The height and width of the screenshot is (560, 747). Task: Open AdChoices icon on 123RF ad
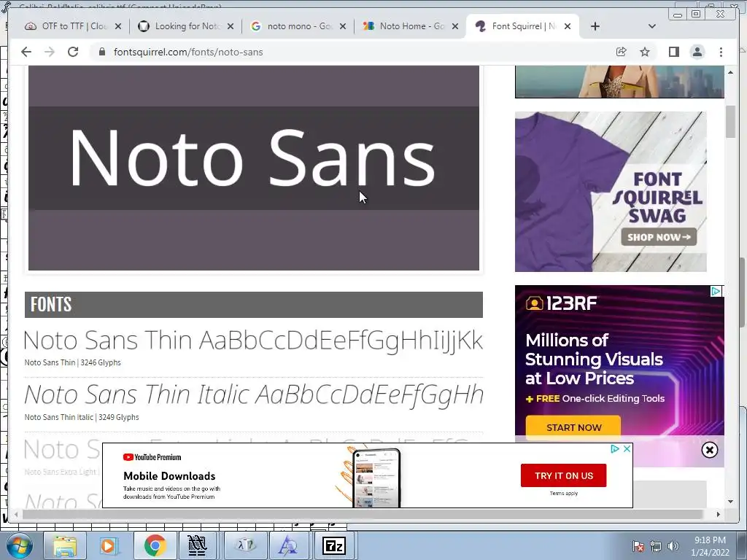click(716, 291)
